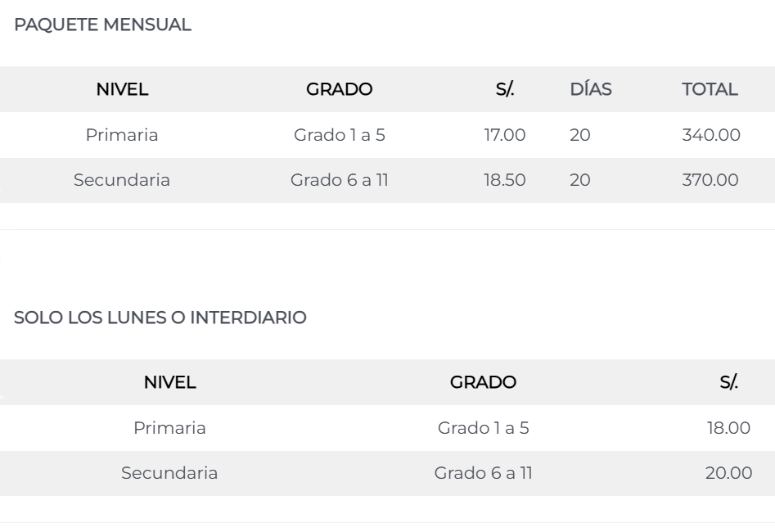The width and height of the screenshot is (775, 532).
Task: Click the SOLO LOS LUNES O INTERDIARIO heading
Action: [x=160, y=318]
